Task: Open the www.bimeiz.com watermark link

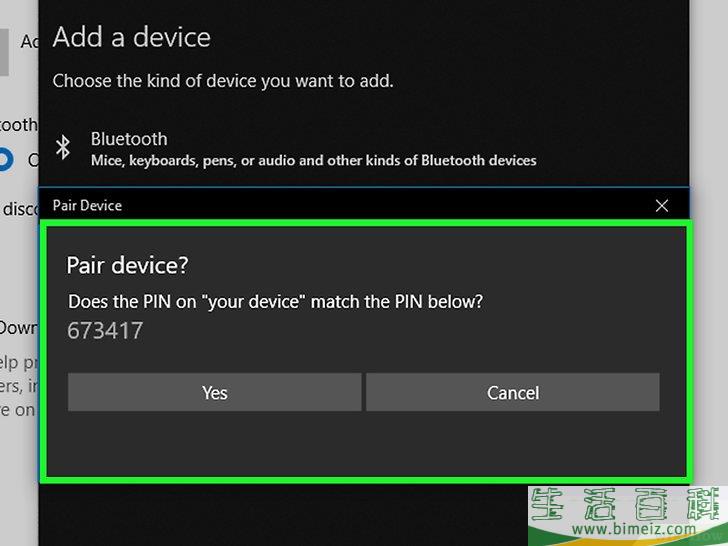Action: pos(634,528)
